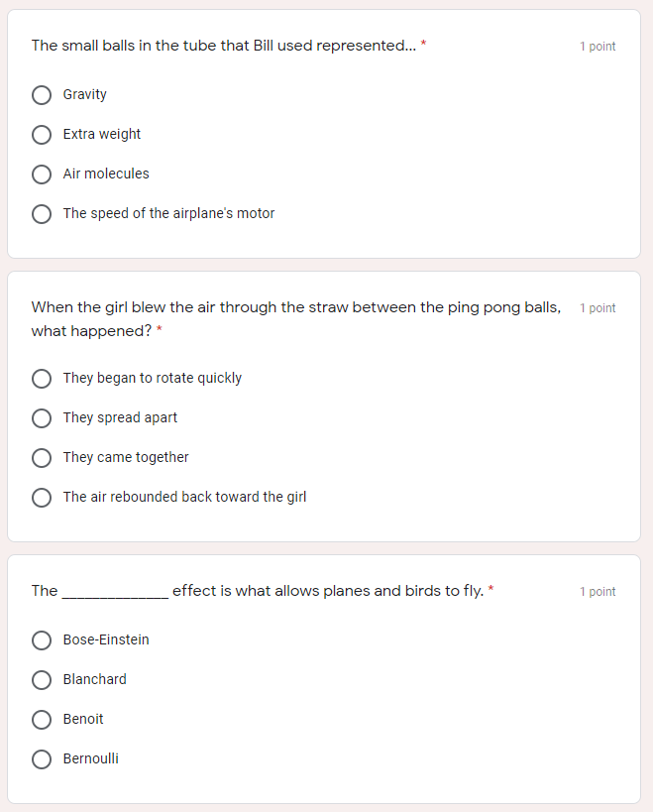The width and height of the screenshot is (653, 812).
Task: Select the Benoit option
Action: point(42,720)
